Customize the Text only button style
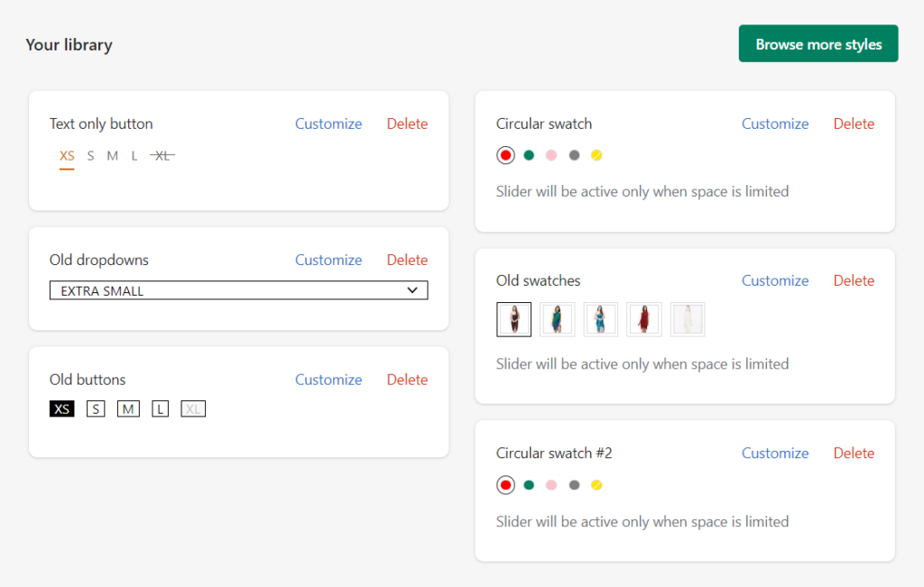The image size is (924, 587). pyautogui.click(x=328, y=124)
